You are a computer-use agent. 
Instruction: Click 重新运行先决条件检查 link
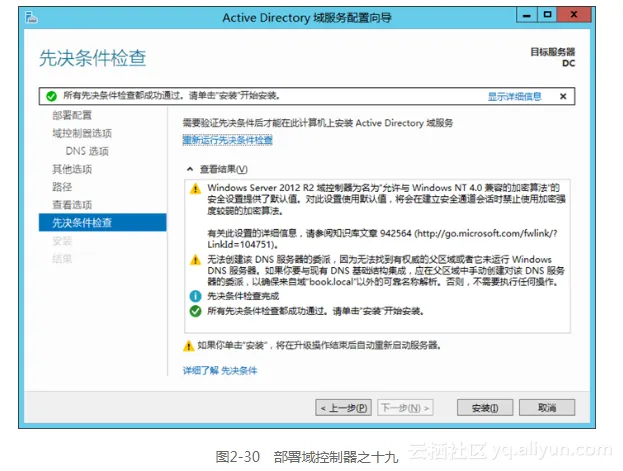tap(227, 140)
